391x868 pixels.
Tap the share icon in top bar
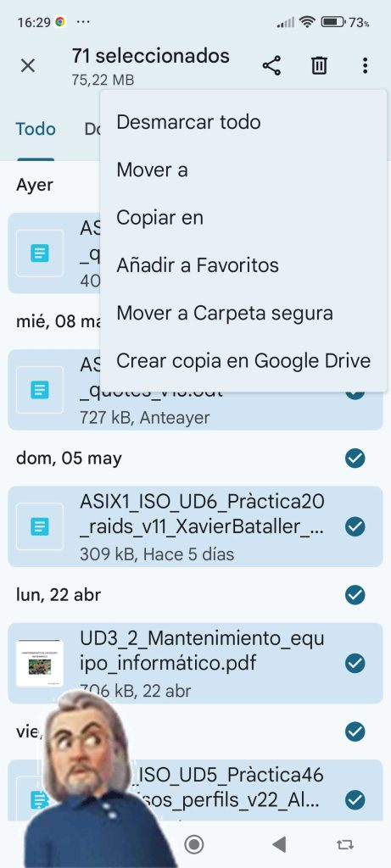coord(271,66)
